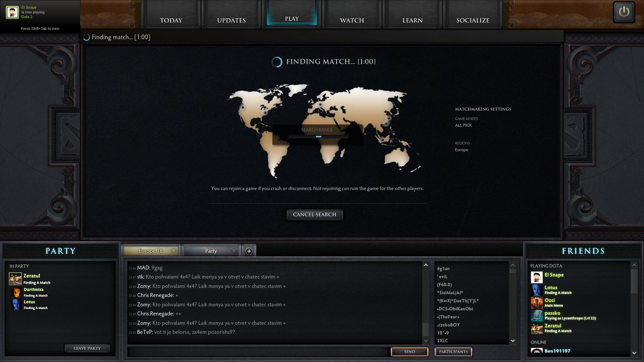Select participant .czekoBOY
This screenshot has height=362, width=644.
[448, 325]
